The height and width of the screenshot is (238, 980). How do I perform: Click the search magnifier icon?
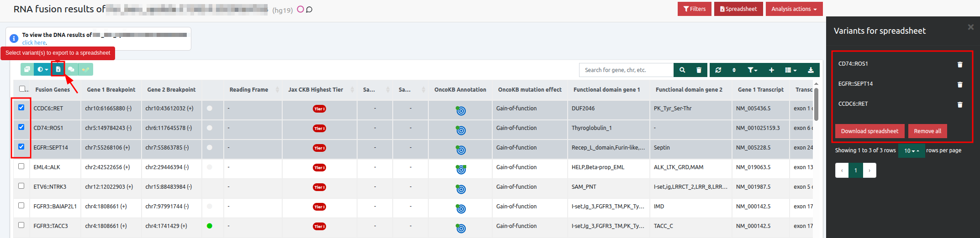(x=682, y=70)
